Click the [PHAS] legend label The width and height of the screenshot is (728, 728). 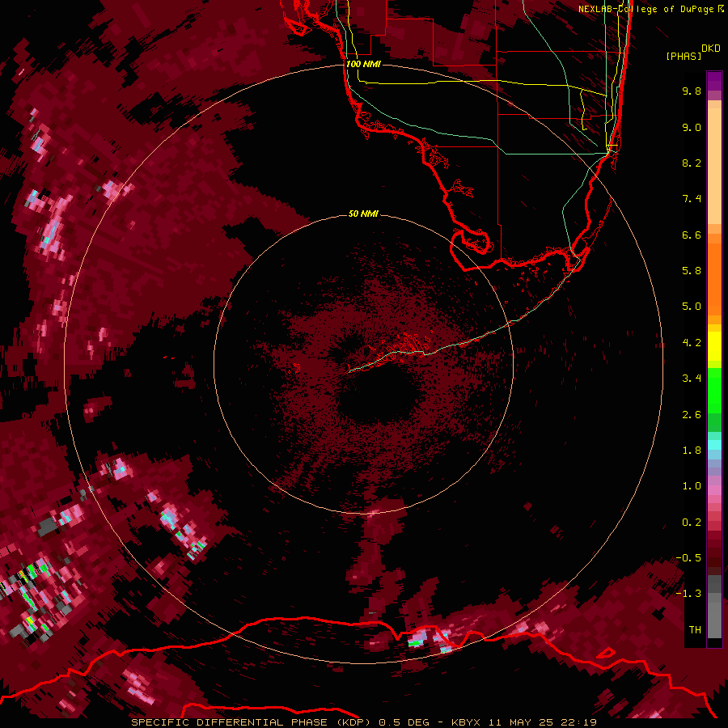(684, 56)
